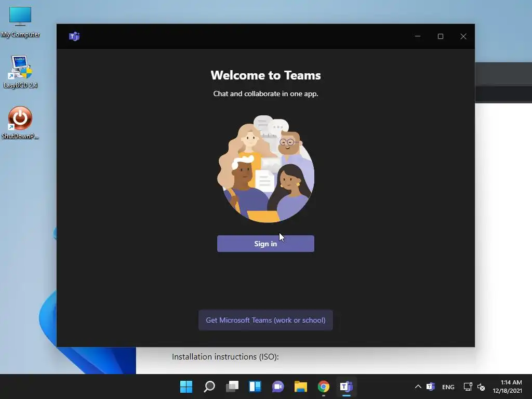Open the Windows Start menu
The image size is (532, 399).
186,387
